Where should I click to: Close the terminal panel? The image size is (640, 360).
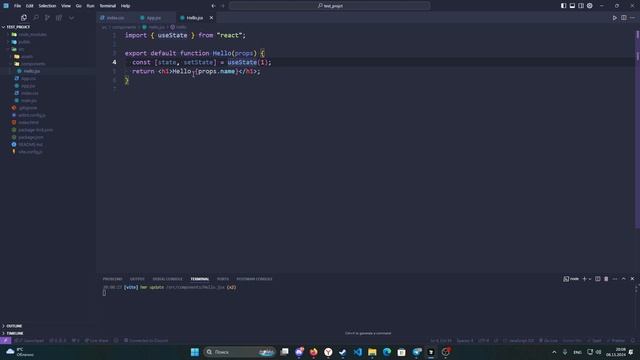(x=632, y=279)
